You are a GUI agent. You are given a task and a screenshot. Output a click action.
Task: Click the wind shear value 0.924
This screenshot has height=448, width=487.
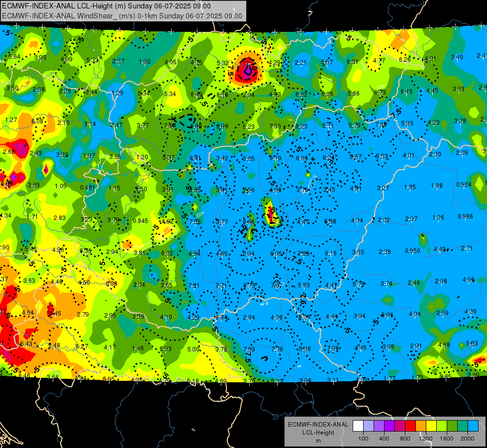click(464, 184)
